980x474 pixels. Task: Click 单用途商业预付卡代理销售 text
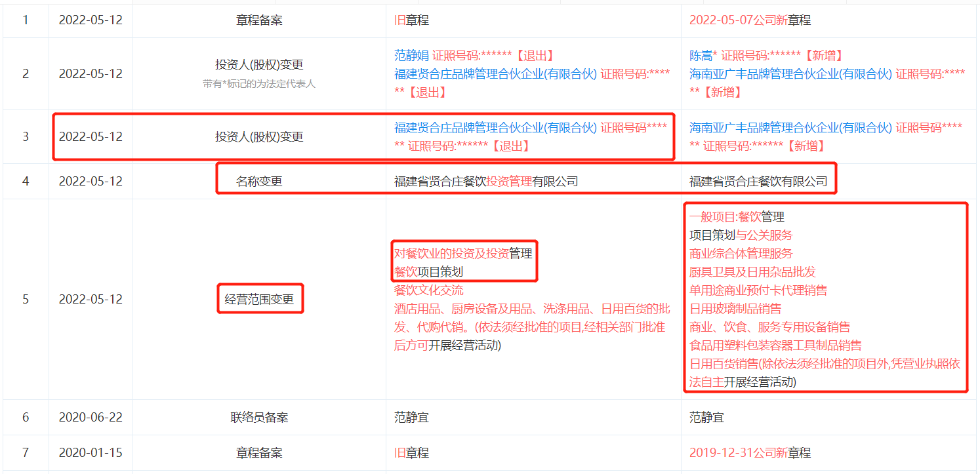[x=758, y=290]
